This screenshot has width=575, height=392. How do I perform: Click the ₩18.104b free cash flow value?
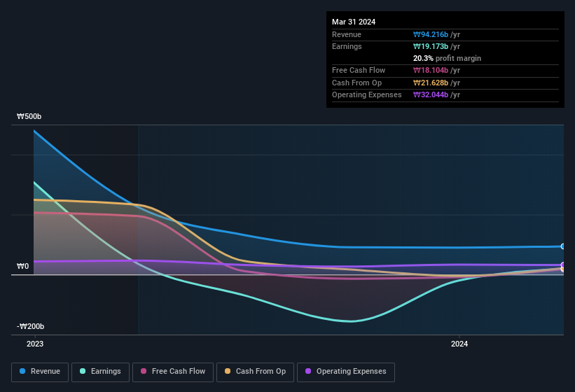[431, 70]
